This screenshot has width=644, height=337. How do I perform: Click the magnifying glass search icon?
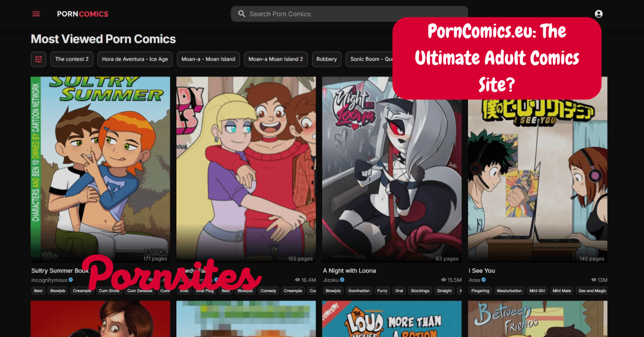(241, 14)
